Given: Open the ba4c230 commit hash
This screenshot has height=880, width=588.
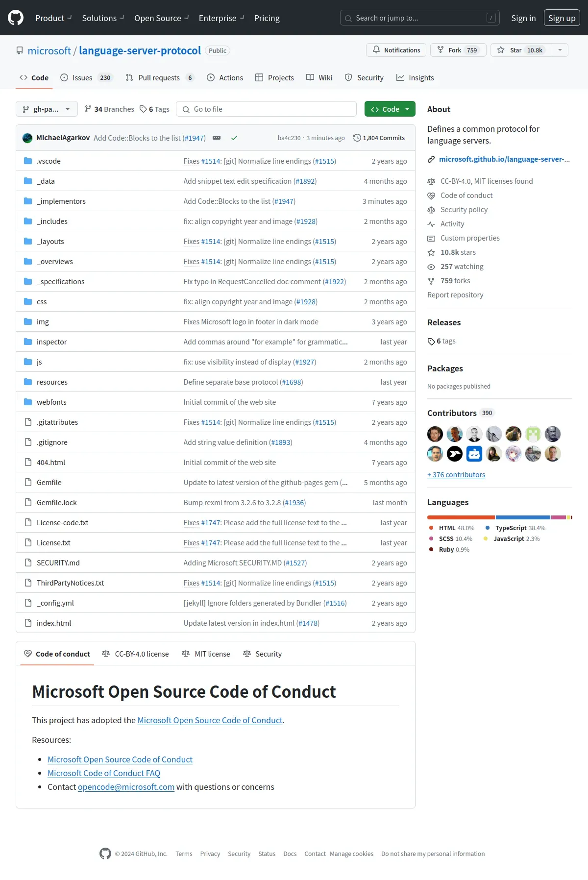Looking at the screenshot, I should pos(289,138).
